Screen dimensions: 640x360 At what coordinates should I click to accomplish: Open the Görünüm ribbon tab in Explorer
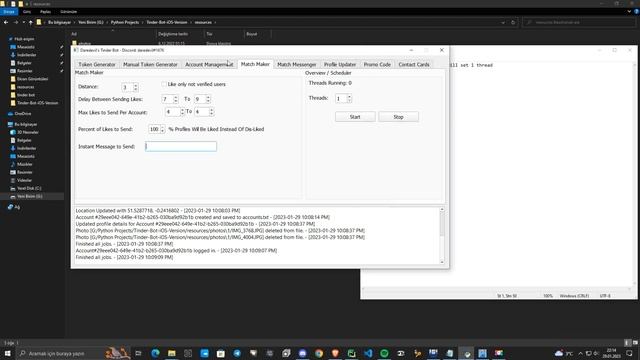(69, 12)
